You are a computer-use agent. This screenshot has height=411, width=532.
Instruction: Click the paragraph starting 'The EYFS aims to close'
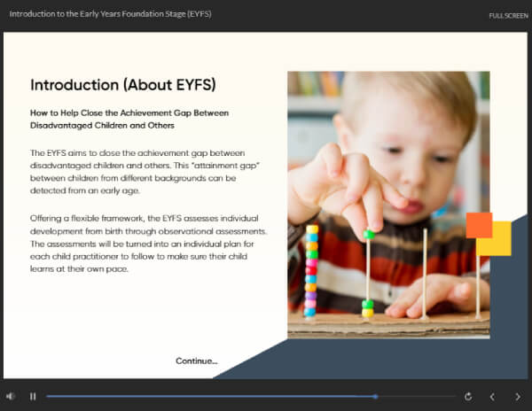(145, 172)
